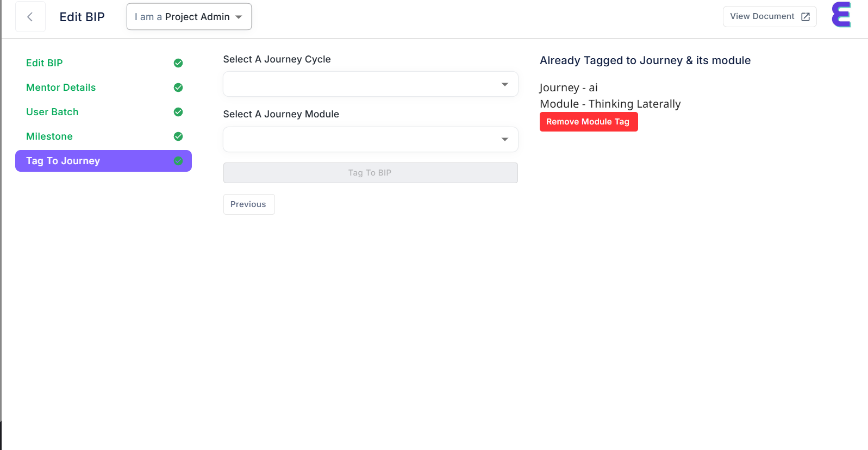The height and width of the screenshot is (450, 868).
Task: Click the green checkmark next to Milestone
Action: tap(178, 136)
